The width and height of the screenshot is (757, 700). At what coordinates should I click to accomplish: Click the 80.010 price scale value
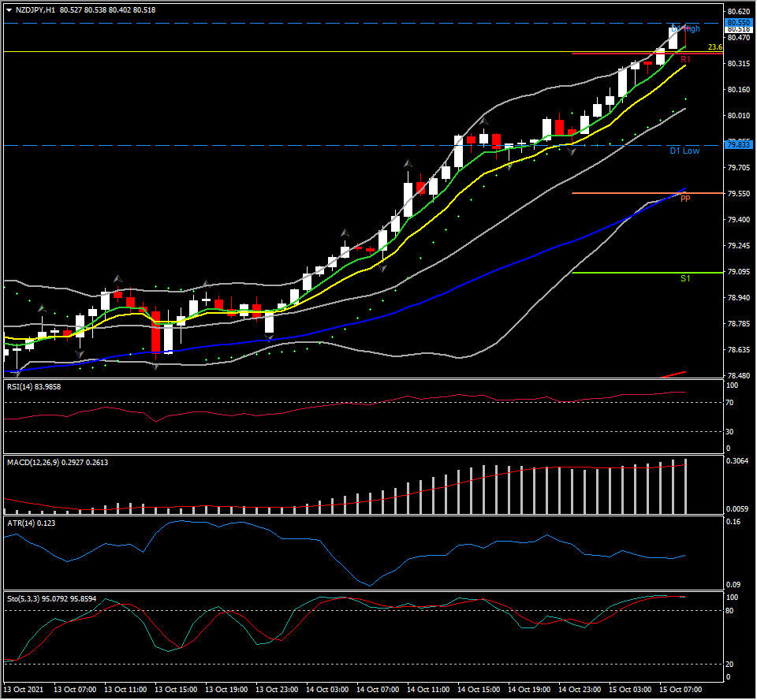coord(739,115)
